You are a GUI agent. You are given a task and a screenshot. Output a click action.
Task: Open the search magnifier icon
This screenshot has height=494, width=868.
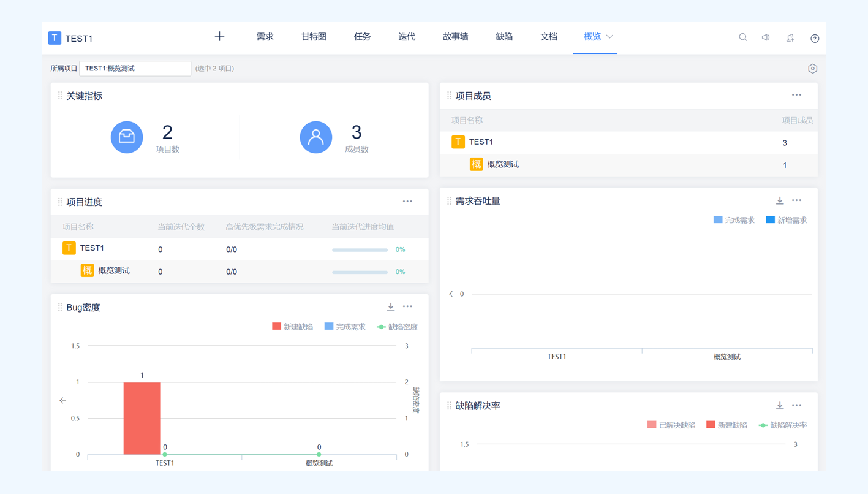tap(742, 37)
